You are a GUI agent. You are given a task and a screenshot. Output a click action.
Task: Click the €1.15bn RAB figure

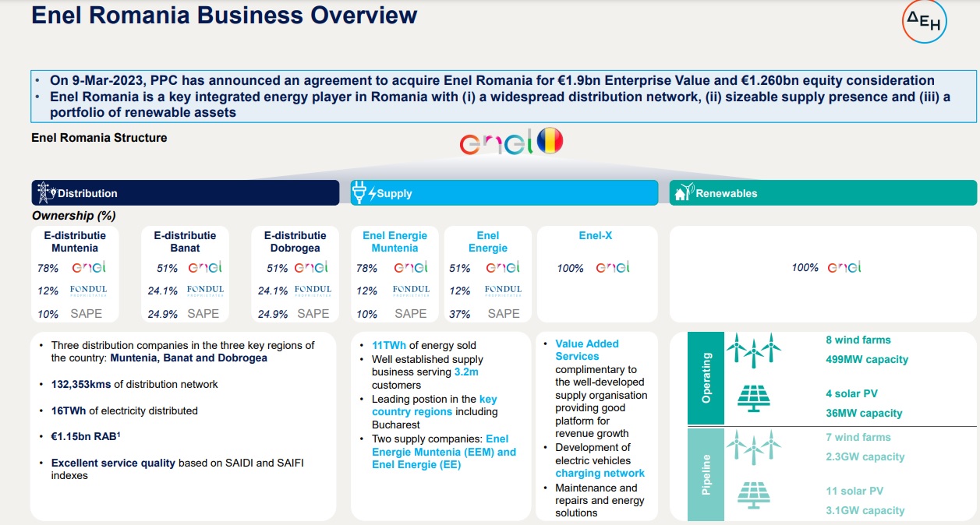[x=85, y=437]
